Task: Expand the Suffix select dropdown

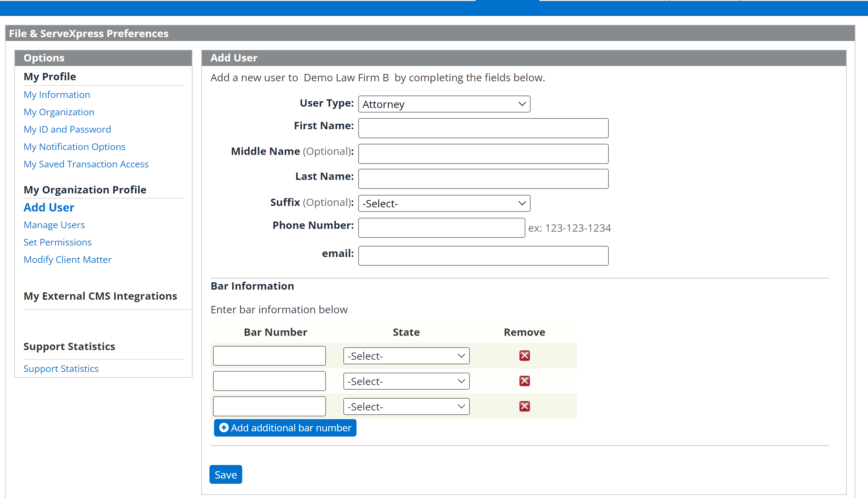Action: click(x=444, y=204)
